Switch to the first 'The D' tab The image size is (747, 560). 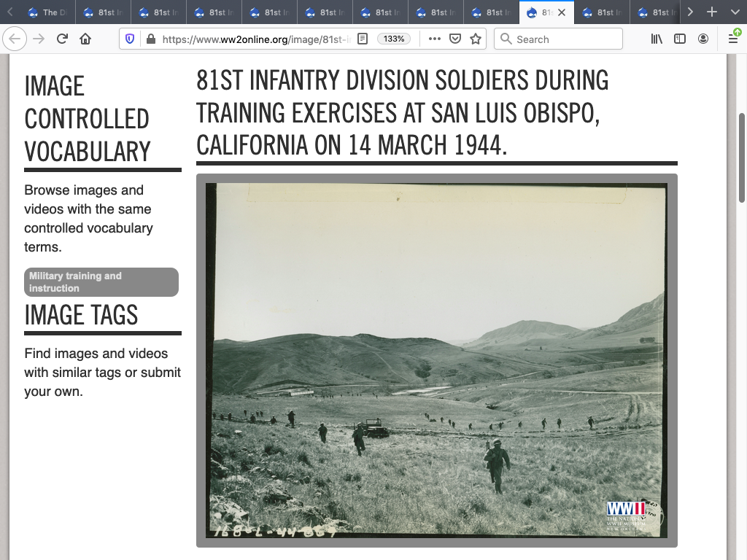(48, 12)
